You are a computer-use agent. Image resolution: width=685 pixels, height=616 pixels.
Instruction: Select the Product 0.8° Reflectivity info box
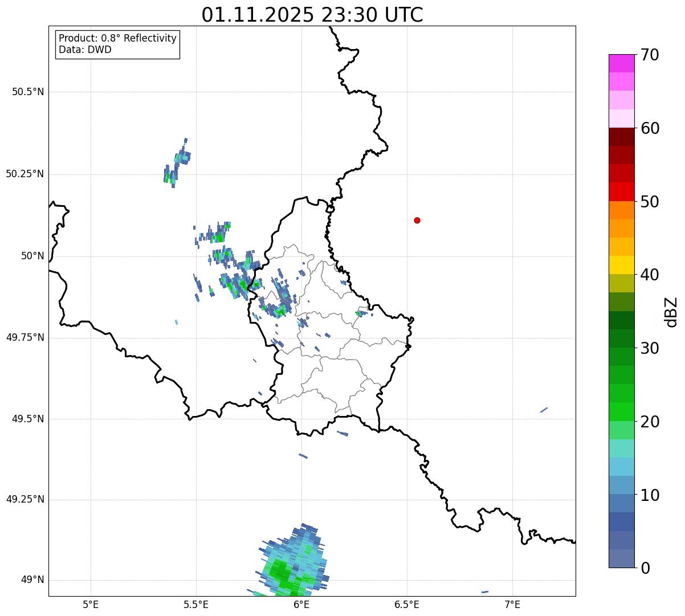118,44
